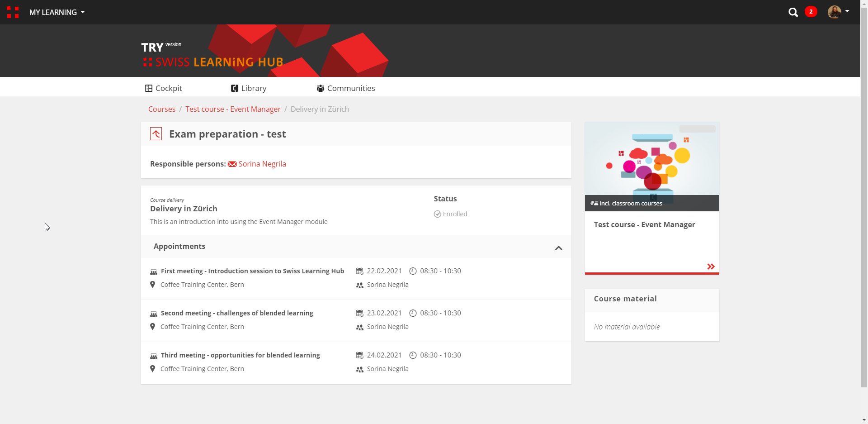The width and height of the screenshot is (868, 424).
Task: Click the clock icon for the third meeting
Action: coord(413,355)
